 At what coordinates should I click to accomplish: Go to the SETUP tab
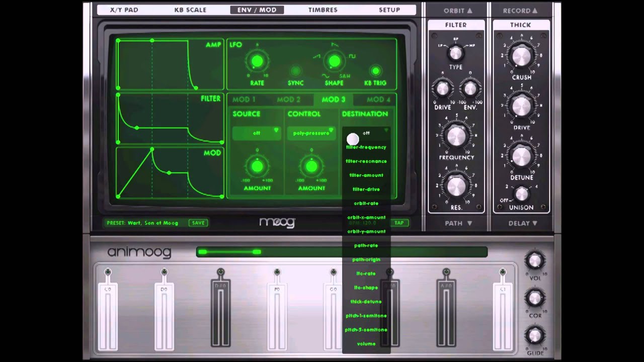(x=389, y=10)
